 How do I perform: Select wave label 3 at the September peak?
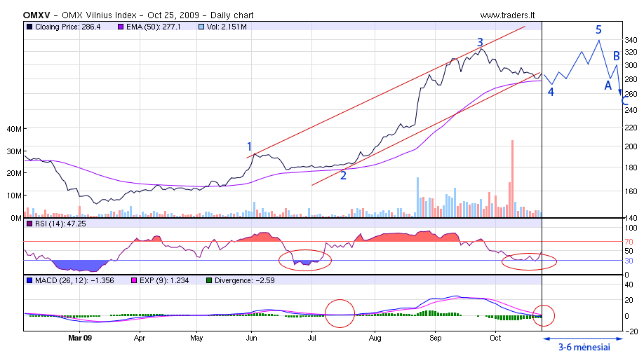point(480,42)
